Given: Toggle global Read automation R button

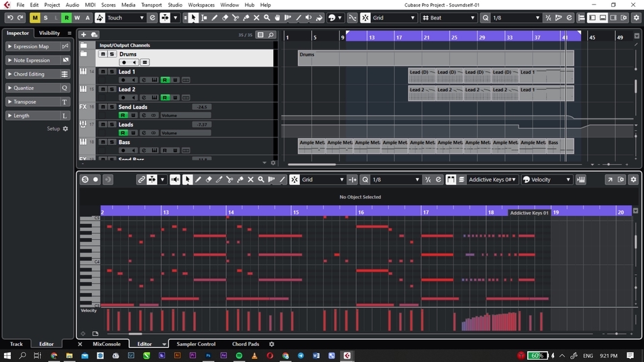Looking at the screenshot, I should [66, 17].
